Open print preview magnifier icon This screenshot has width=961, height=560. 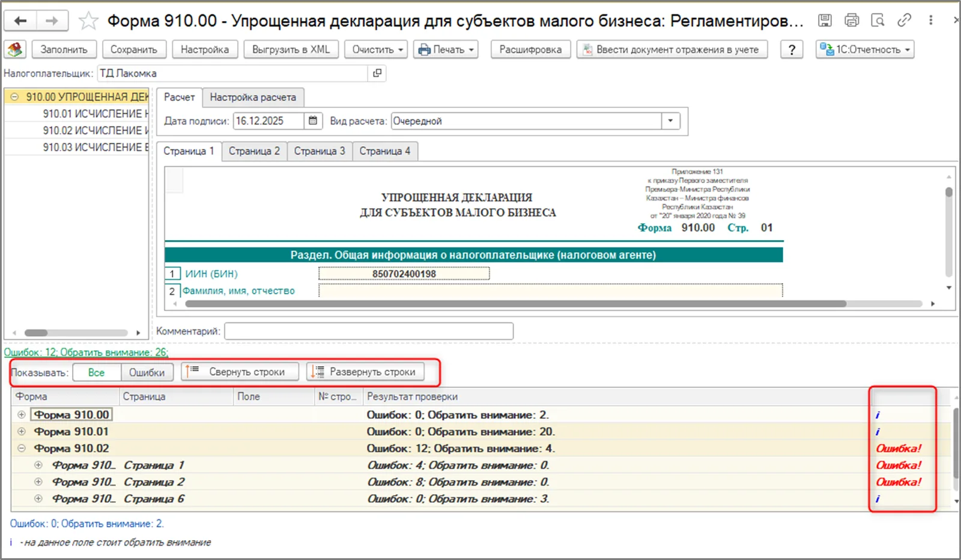click(878, 20)
